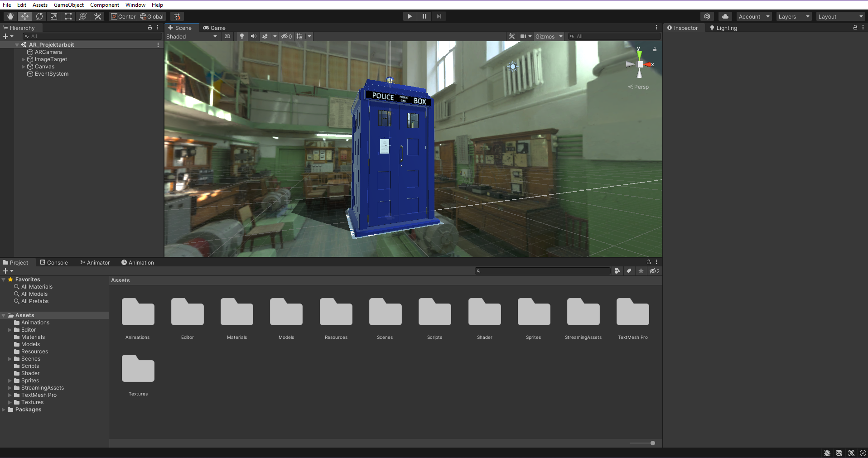Select the Hand tool
Viewport: 868px width, 458px height.
(x=10, y=16)
